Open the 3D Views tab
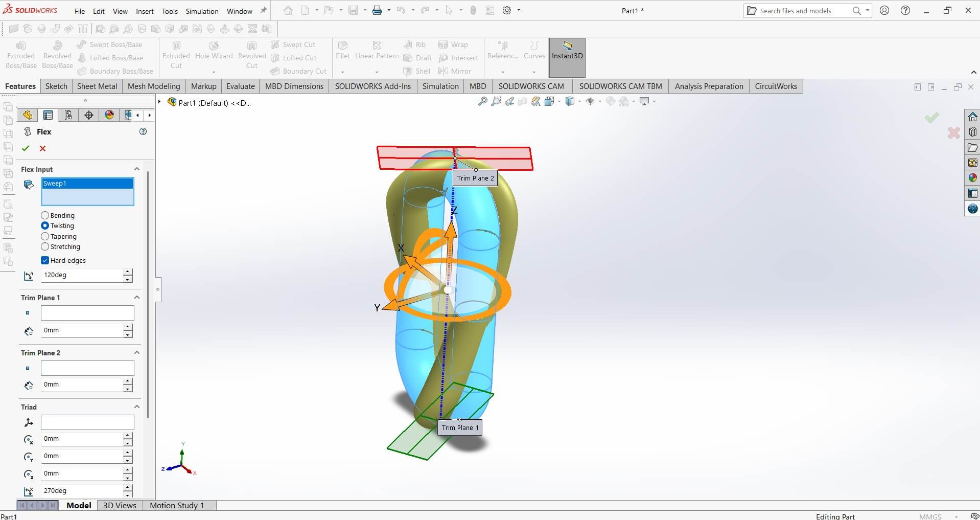The width and height of the screenshot is (980, 520). pos(120,505)
